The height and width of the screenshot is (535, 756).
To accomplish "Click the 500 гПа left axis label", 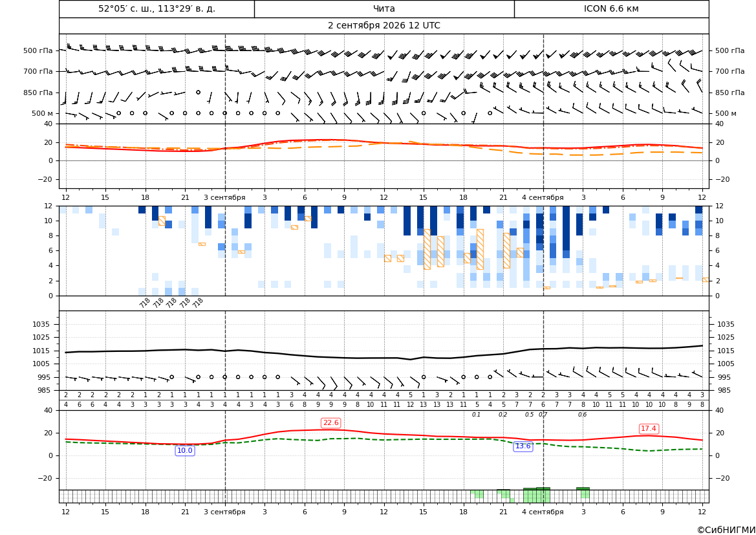I will 38,50.
